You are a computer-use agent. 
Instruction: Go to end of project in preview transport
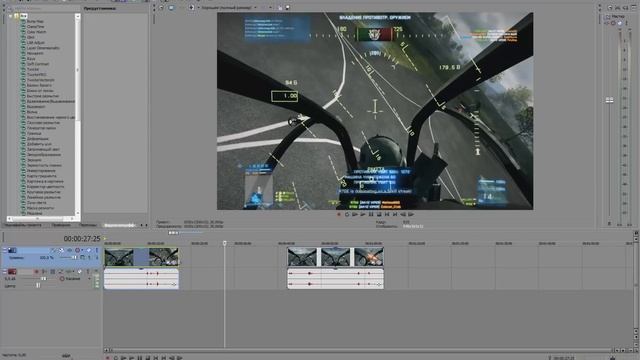point(395,214)
